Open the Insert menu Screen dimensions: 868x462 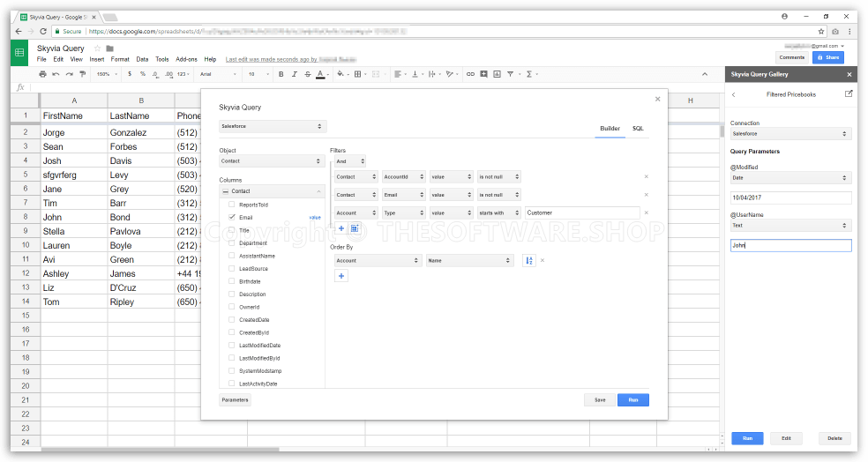pyautogui.click(x=97, y=59)
